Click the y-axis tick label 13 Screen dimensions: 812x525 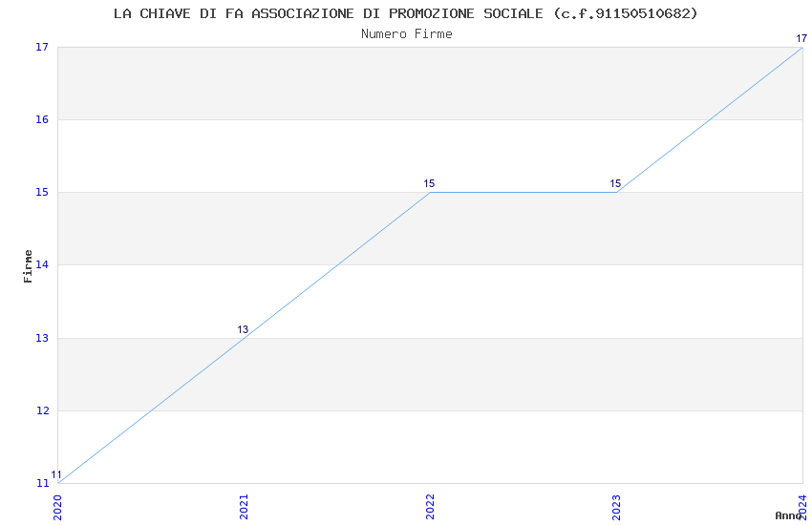(x=42, y=338)
